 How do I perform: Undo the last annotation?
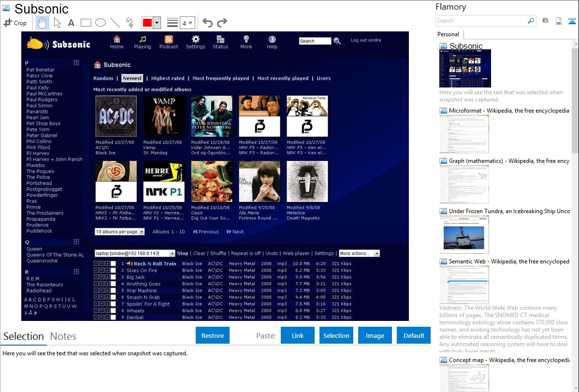(x=207, y=23)
